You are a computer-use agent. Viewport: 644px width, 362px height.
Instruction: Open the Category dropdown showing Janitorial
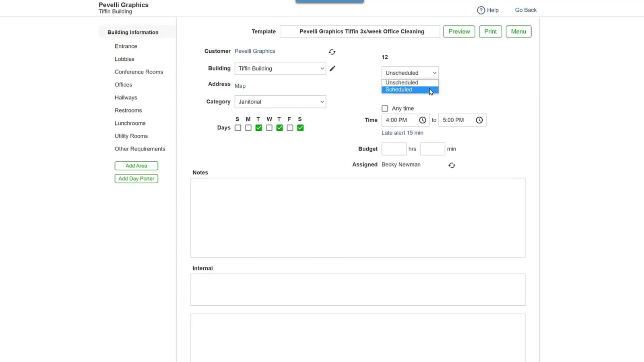280,102
